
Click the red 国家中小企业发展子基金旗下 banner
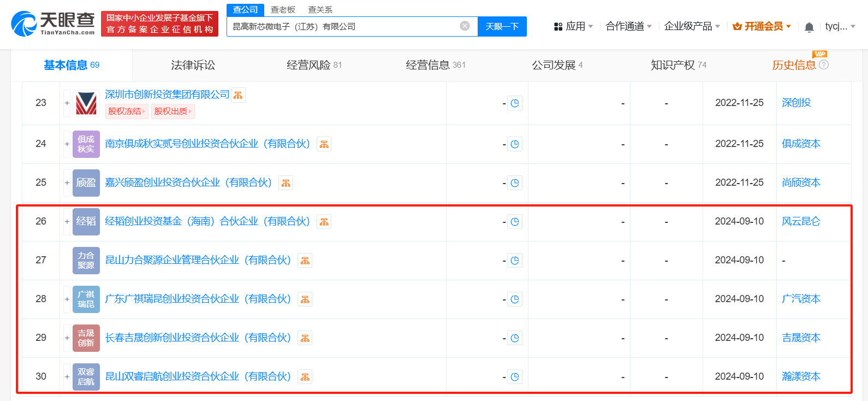159,23
